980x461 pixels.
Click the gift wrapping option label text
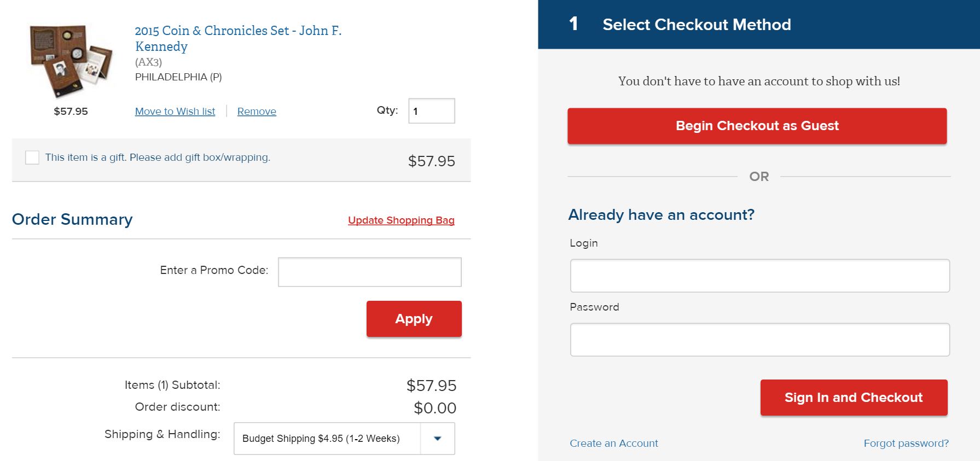158,157
